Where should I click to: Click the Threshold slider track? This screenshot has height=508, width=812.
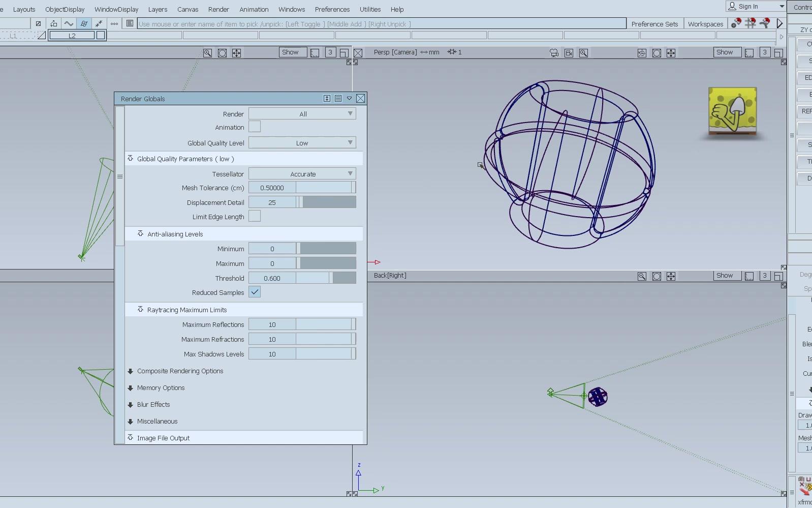[x=325, y=278]
